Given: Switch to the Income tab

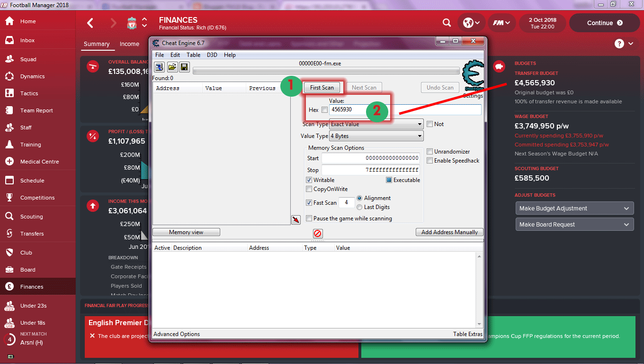Looking at the screenshot, I should coord(129,44).
